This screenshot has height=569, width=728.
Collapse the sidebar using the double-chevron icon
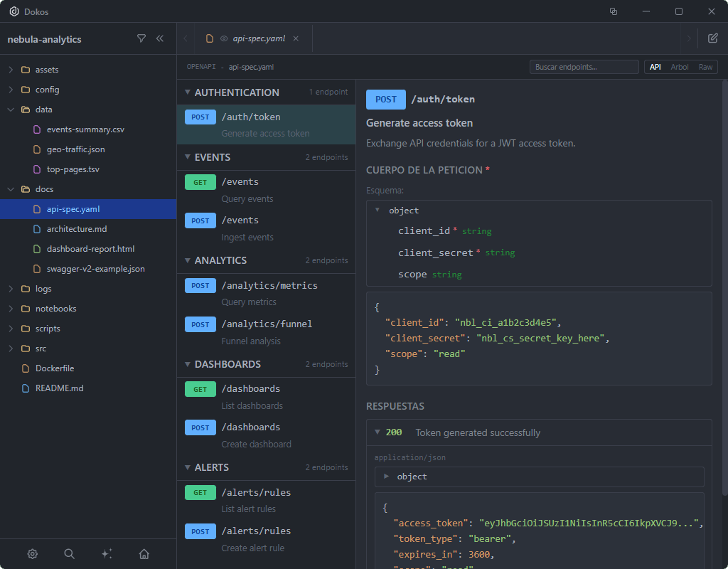pyautogui.click(x=160, y=39)
